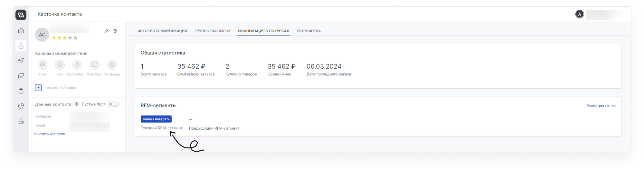The image size is (644, 171).
Task: Click the 'теги не выбраны' text
Action: click(61, 87)
